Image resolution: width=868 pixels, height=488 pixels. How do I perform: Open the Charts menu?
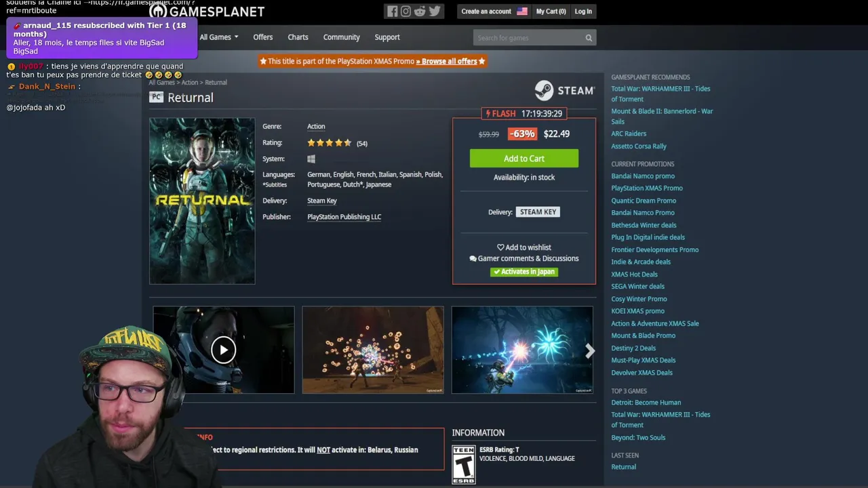298,37
